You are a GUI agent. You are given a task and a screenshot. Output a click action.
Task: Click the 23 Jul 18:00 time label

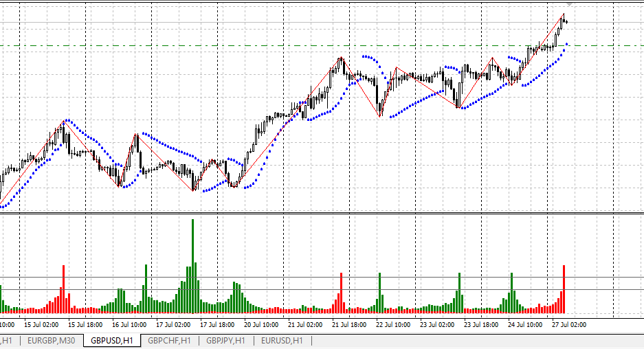pyautogui.click(x=481, y=324)
